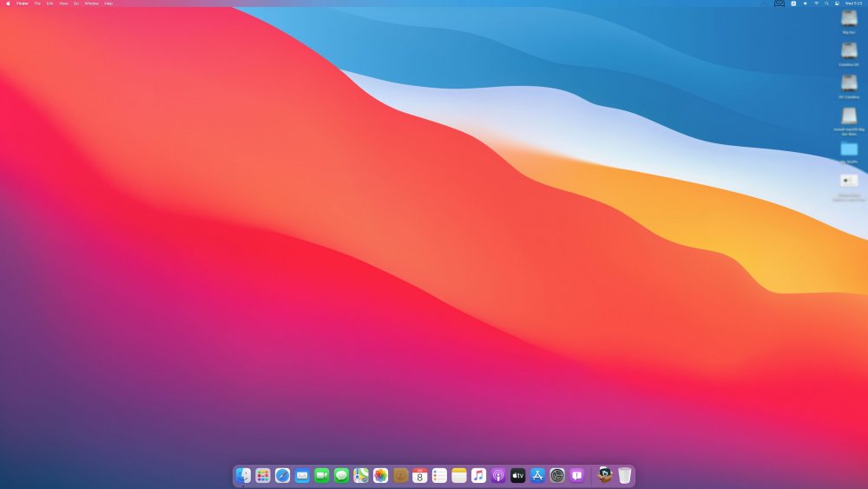Open the Reminders app
868x489 pixels.
(439, 475)
